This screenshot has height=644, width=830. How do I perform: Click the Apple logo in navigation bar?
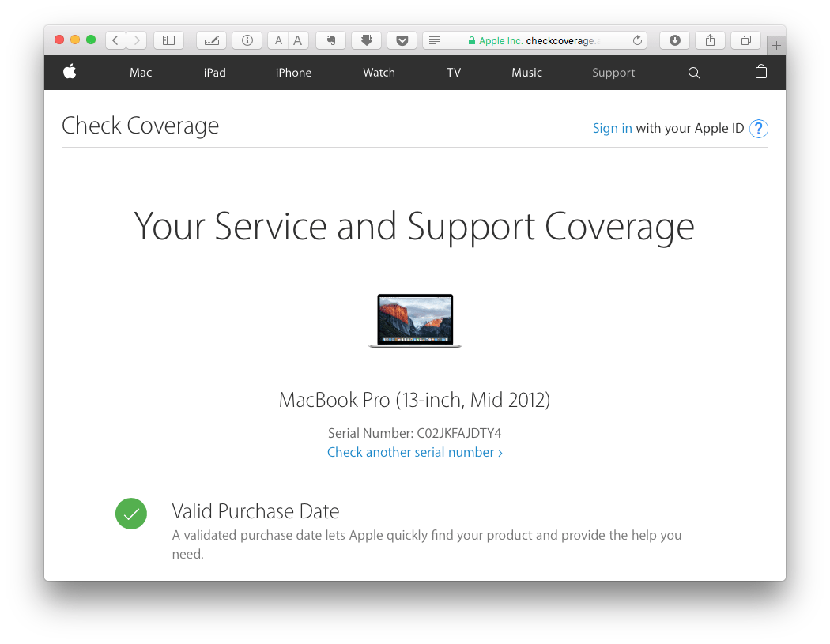point(70,71)
